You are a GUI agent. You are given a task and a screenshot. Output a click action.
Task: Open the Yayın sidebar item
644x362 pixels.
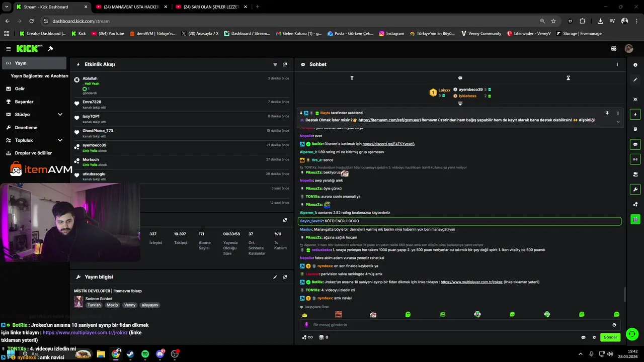point(34,63)
